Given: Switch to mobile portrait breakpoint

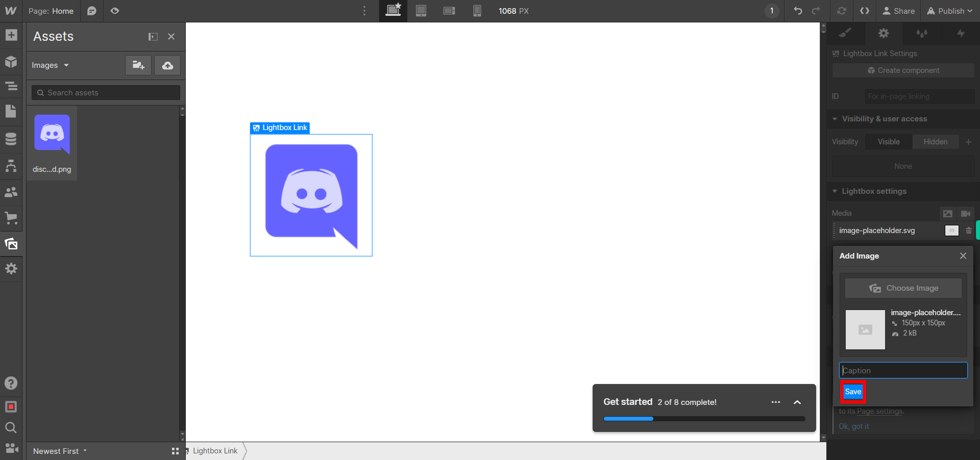Looking at the screenshot, I should click(x=477, y=11).
